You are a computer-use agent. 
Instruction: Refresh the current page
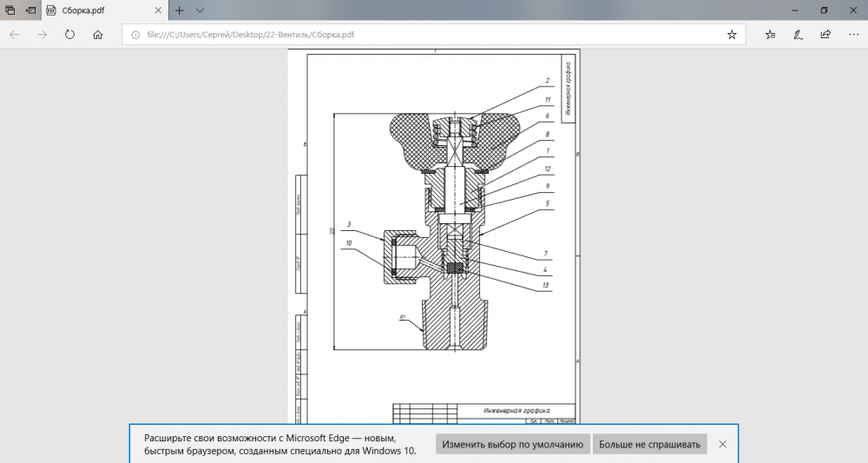coord(69,35)
